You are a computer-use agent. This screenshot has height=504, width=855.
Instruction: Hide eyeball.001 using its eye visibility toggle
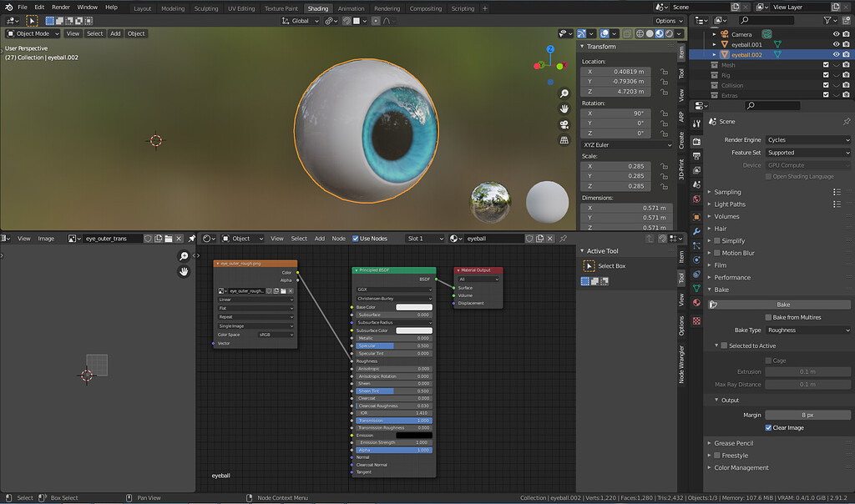tap(837, 43)
